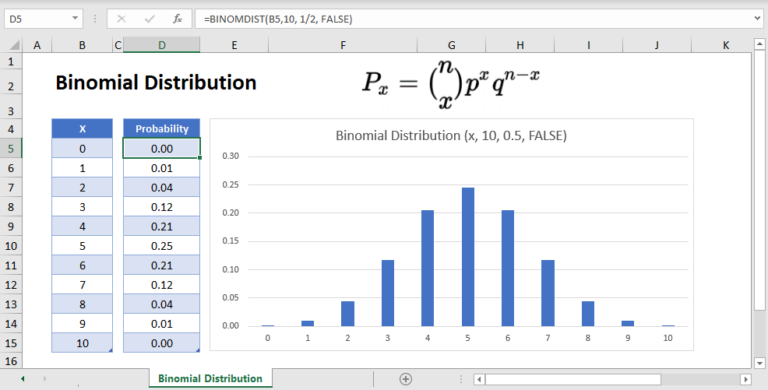Click inside the formula bar text
The image size is (768, 390).
(x=278, y=19)
